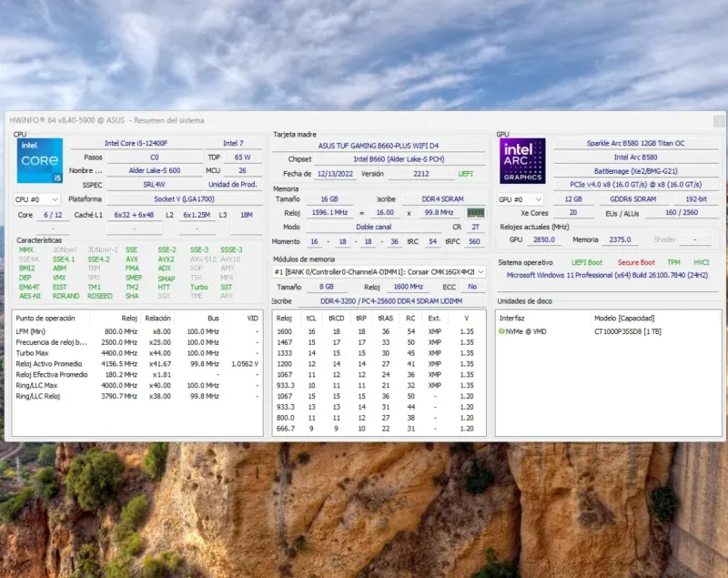Click the green NVMe drive status icon
Screen dimensions: 728x578
coord(501,331)
